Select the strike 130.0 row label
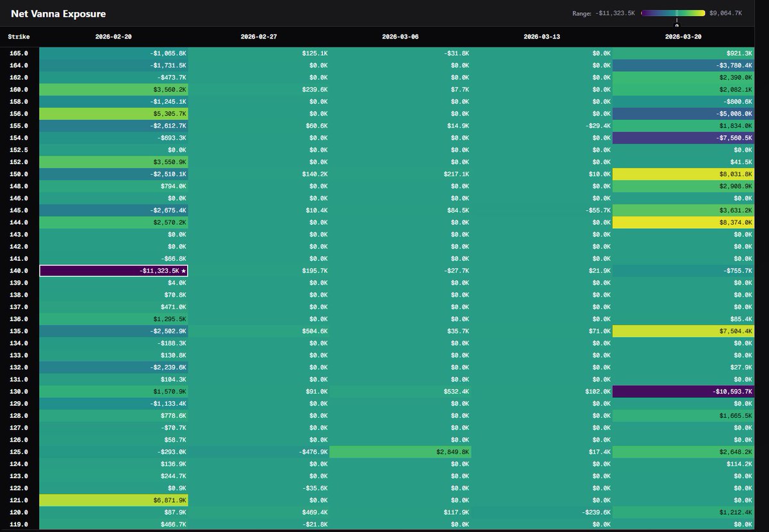This screenshot has width=769, height=532. [x=19, y=391]
